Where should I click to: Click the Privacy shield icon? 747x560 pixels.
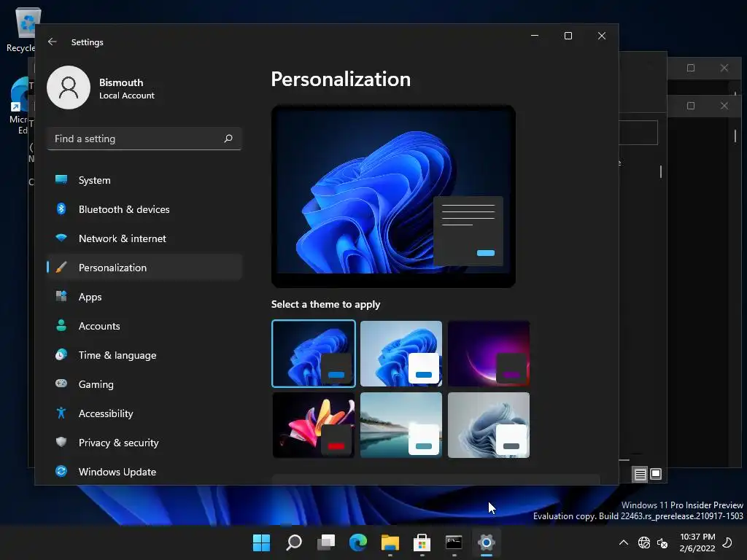61,442
